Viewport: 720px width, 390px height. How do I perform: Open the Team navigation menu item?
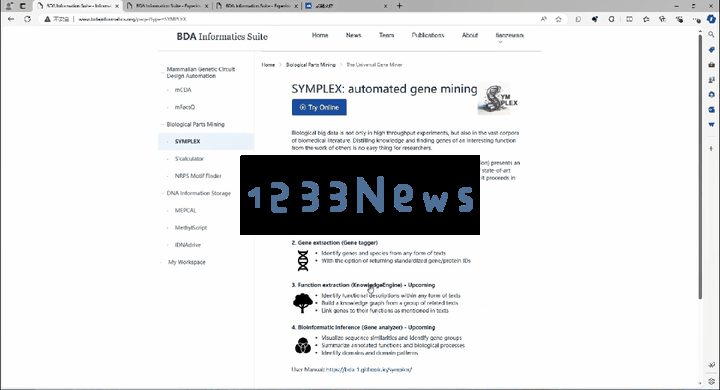click(x=387, y=35)
